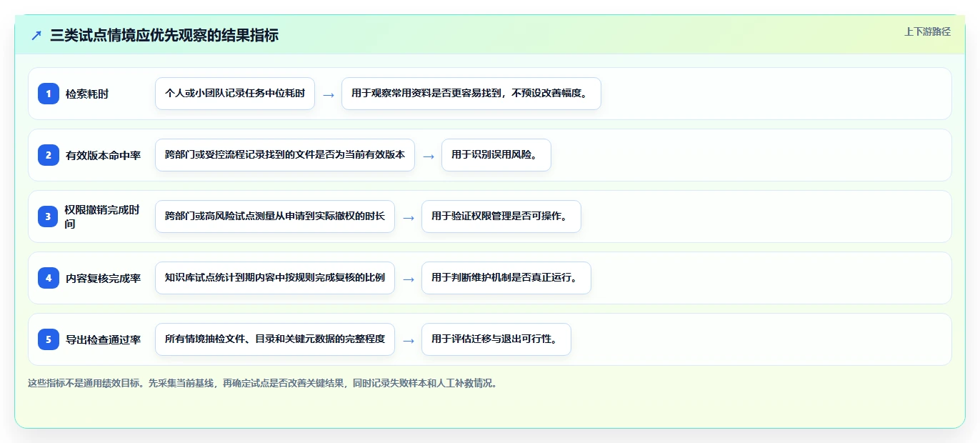Open the 跨部门或受控流程记录找到的文件 box
Screen dimensions: 980x443
point(285,155)
